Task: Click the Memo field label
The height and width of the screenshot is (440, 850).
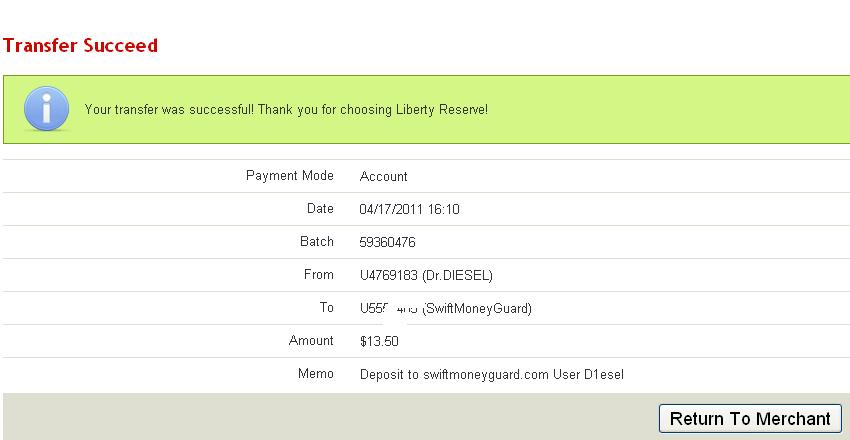Action: coord(316,374)
